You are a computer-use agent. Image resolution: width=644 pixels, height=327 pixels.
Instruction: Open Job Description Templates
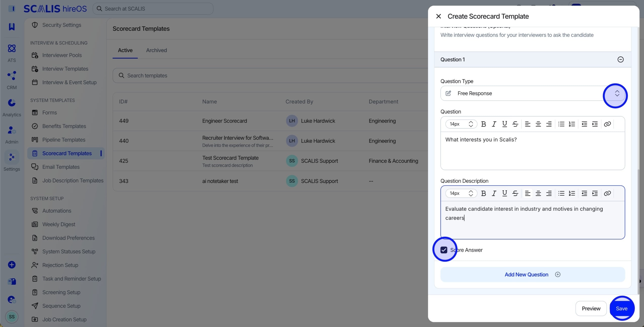pyautogui.click(x=73, y=180)
